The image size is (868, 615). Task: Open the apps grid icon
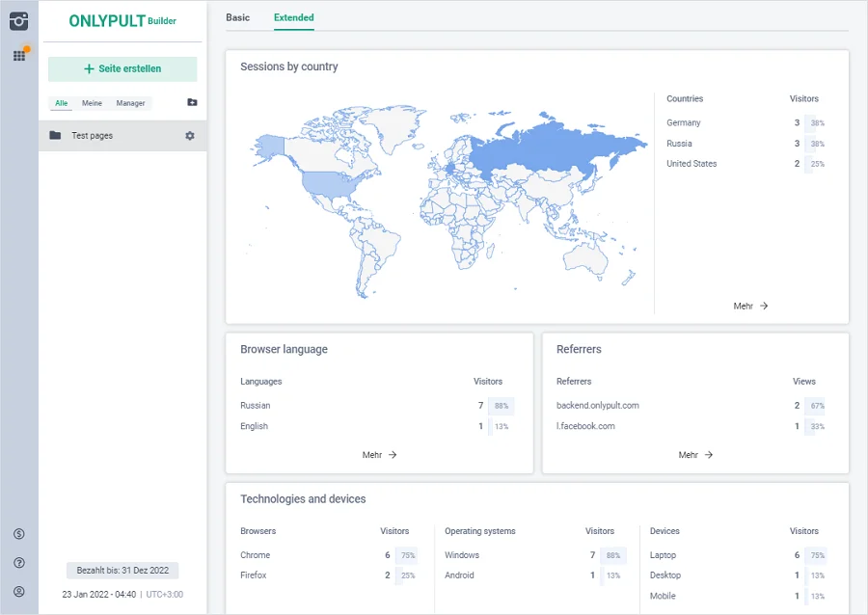point(18,56)
